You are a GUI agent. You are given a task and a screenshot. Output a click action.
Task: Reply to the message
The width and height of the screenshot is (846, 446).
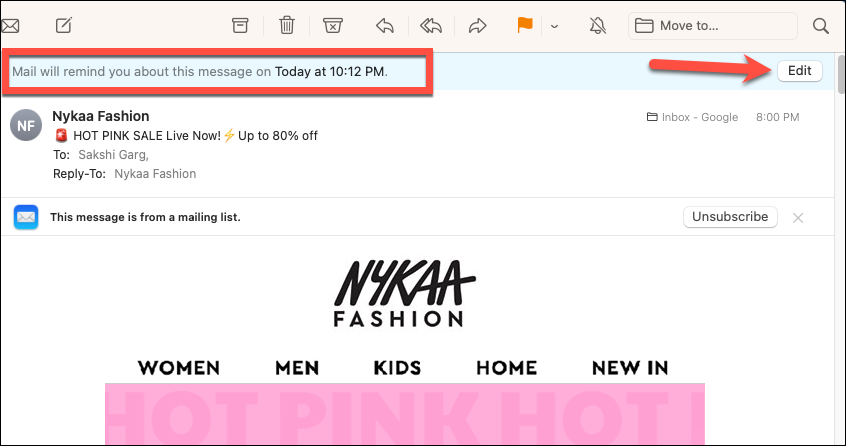click(x=385, y=25)
